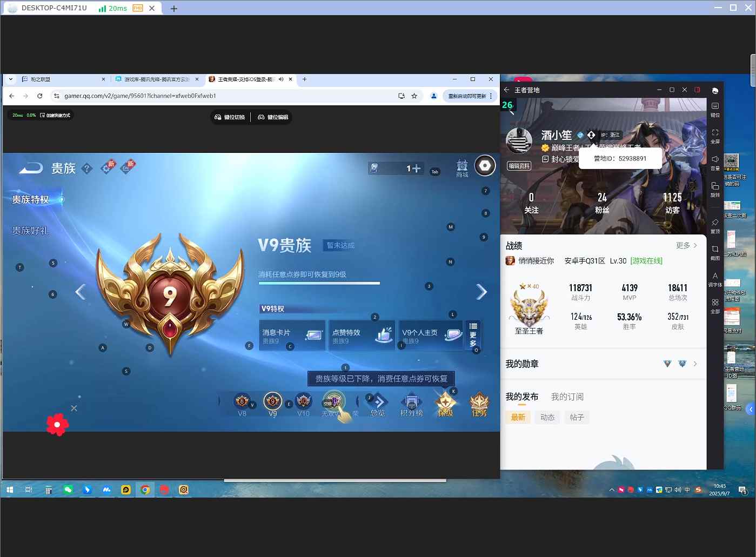Click the 置顶 pin-on-top icon in emulator sidebar
The height and width of the screenshot is (557, 756).
pyautogui.click(x=715, y=226)
